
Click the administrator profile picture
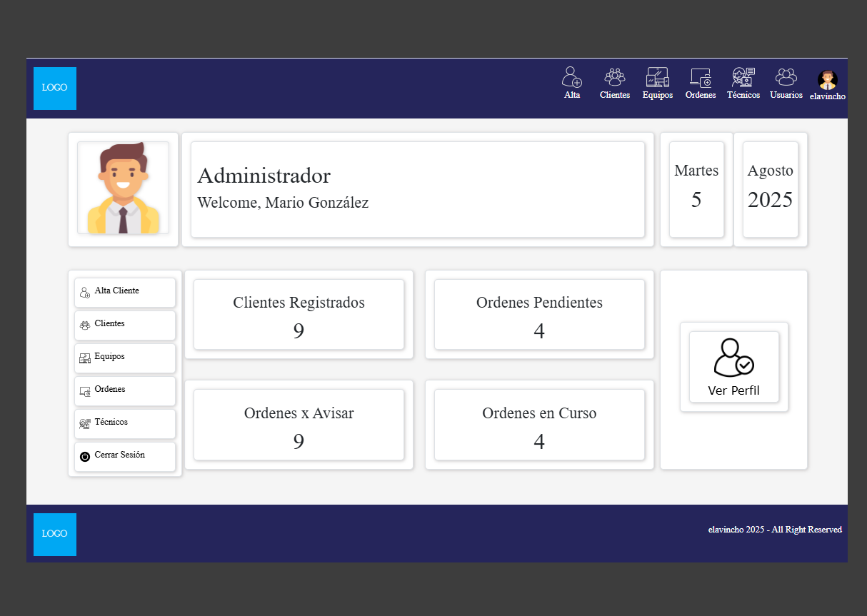tap(123, 188)
